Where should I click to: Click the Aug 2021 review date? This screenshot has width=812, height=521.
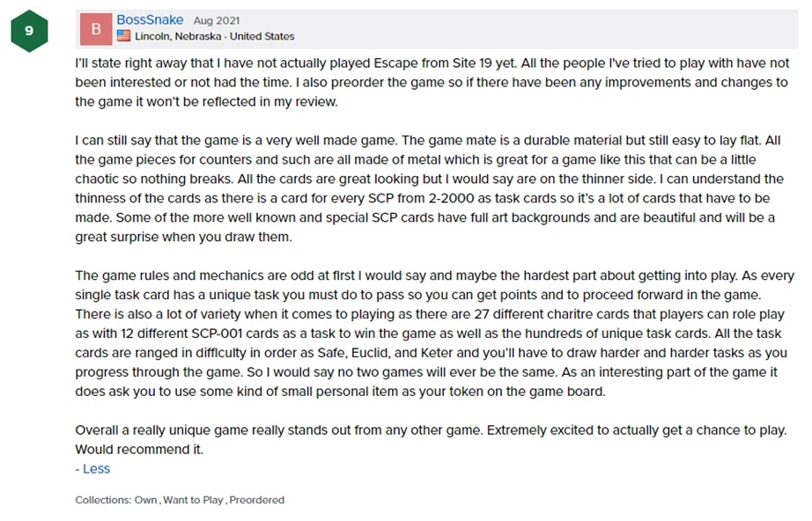pyautogui.click(x=216, y=20)
